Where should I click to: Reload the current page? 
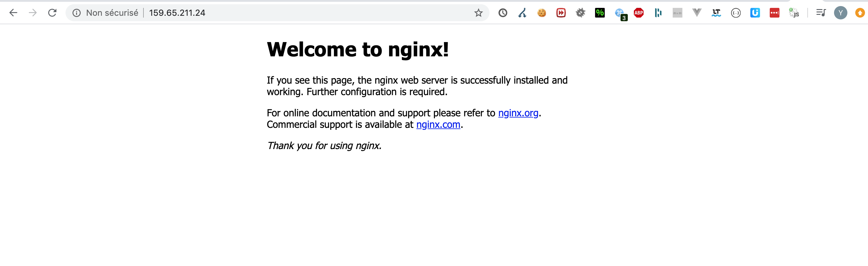(x=52, y=13)
